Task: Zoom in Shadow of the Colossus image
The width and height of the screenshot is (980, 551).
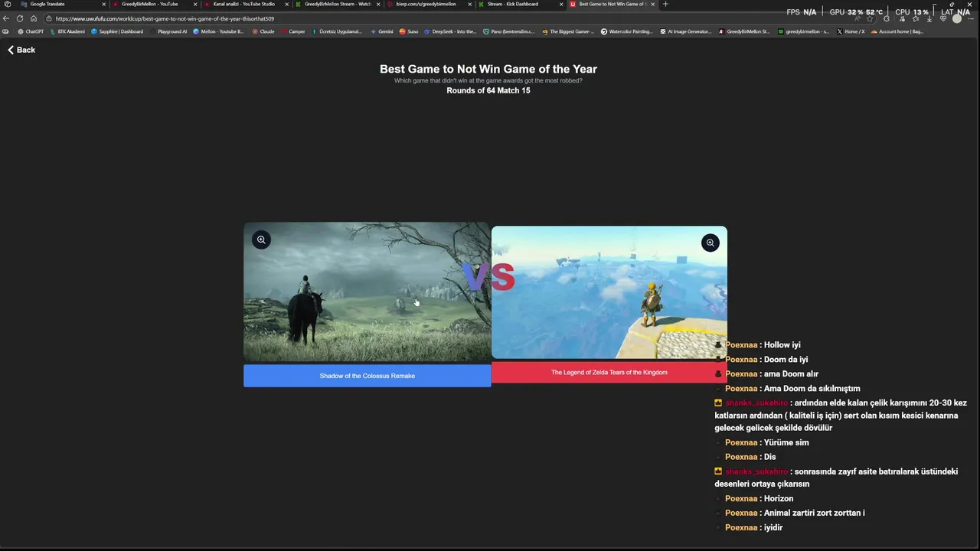Action: (261, 240)
